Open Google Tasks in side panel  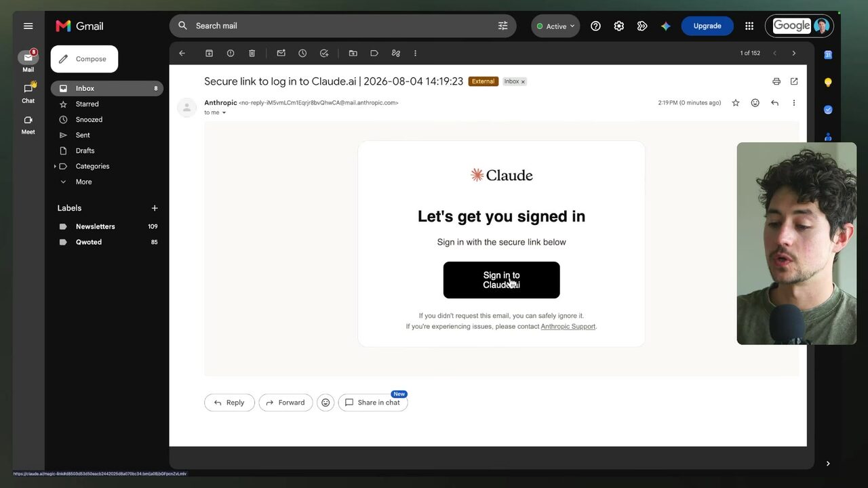pos(828,109)
